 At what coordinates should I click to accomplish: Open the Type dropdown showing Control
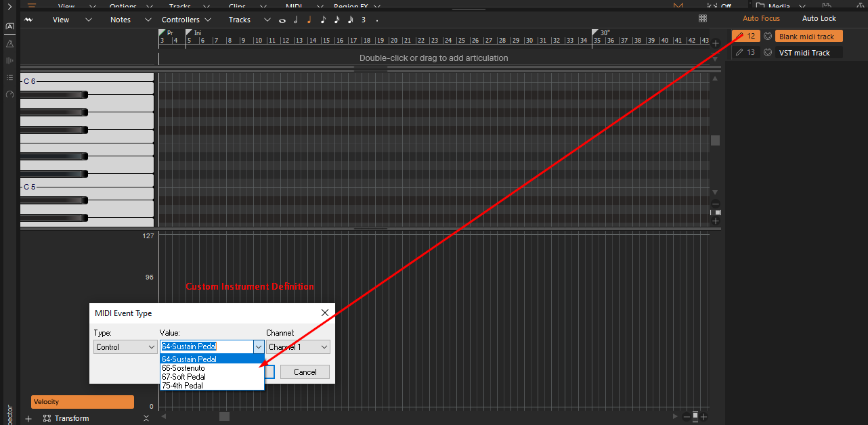pyautogui.click(x=125, y=347)
